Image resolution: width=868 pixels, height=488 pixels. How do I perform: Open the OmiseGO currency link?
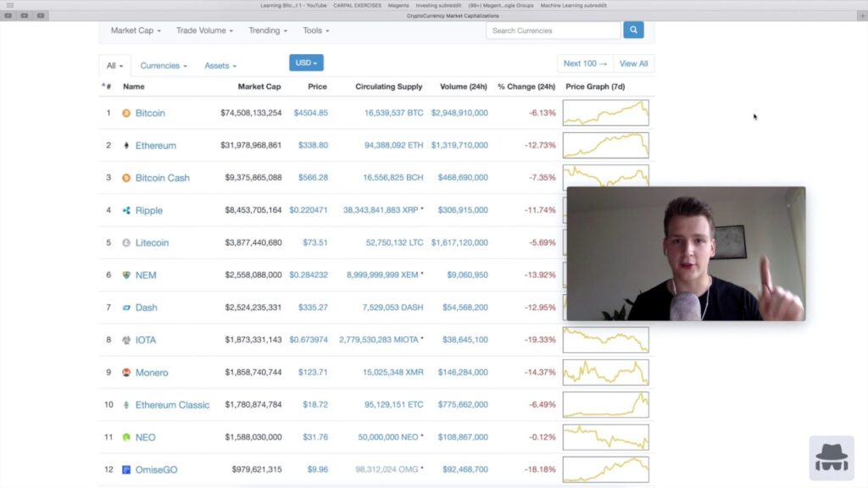coord(156,469)
